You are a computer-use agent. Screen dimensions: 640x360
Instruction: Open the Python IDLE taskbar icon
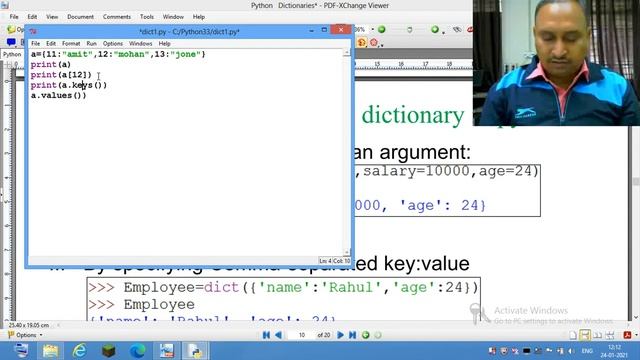coord(196,351)
